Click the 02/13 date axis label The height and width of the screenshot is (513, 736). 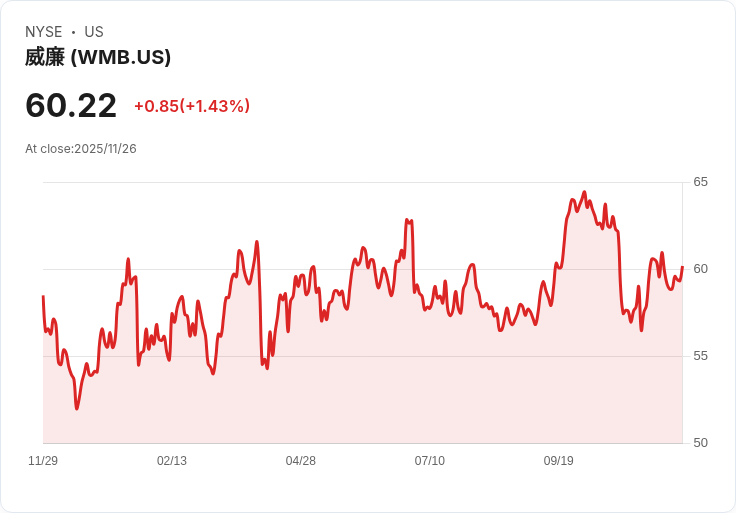tap(172, 460)
